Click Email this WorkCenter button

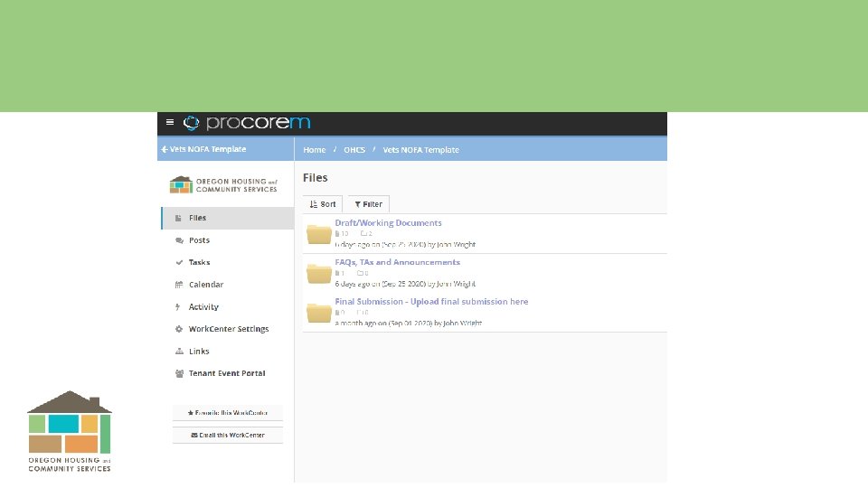[x=228, y=436]
